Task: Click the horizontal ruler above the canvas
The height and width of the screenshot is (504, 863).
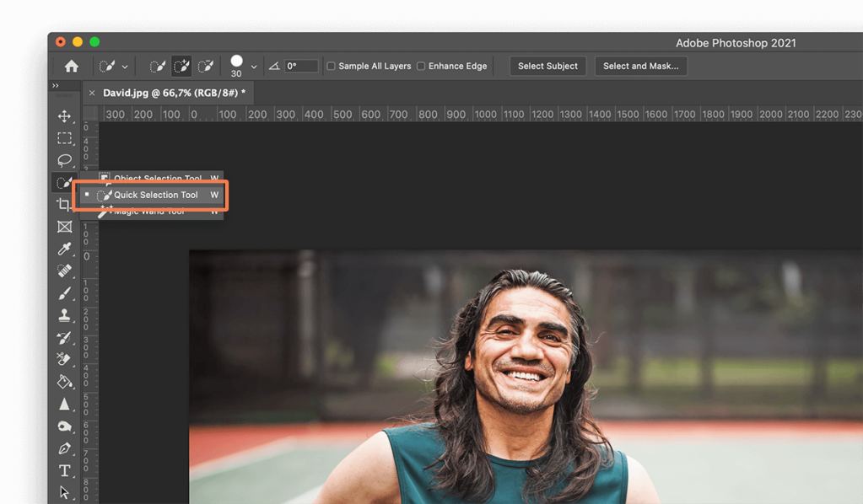Action: [481, 114]
